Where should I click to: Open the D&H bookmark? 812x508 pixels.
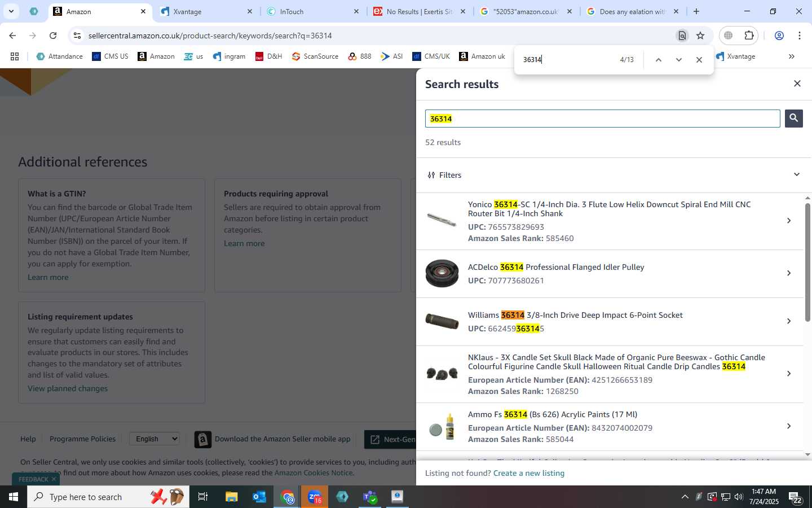coord(268,56)
